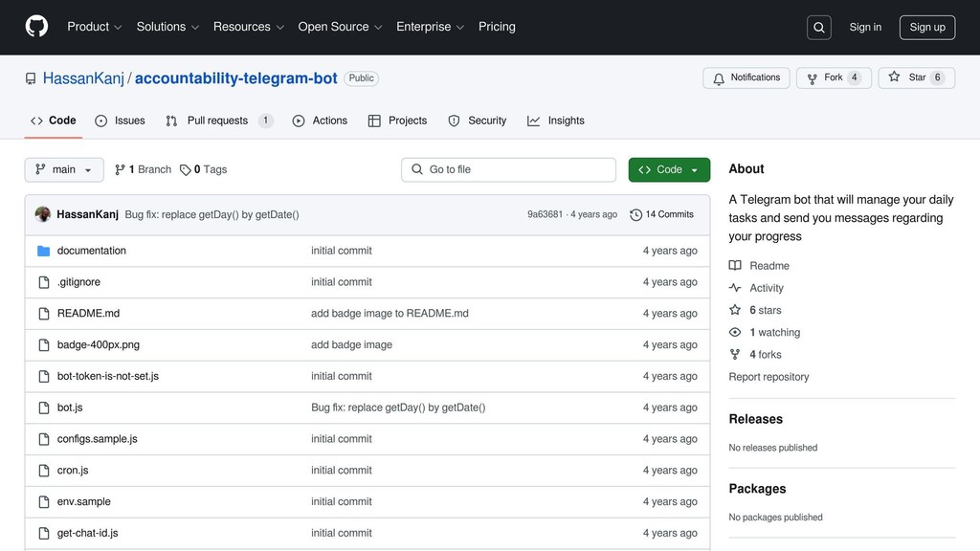
Task: Click the Sign up button
Action: click(x=925, y=27)
